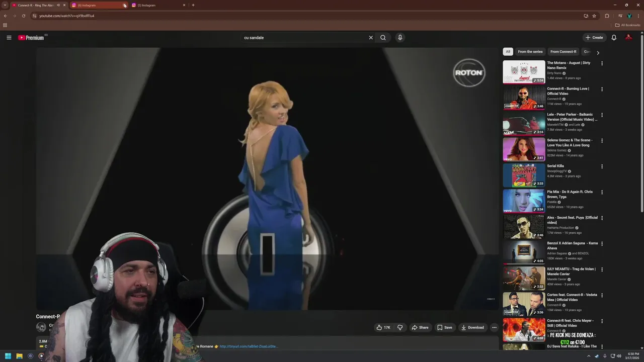Open the tinyurl link in description

click(249, 346)
